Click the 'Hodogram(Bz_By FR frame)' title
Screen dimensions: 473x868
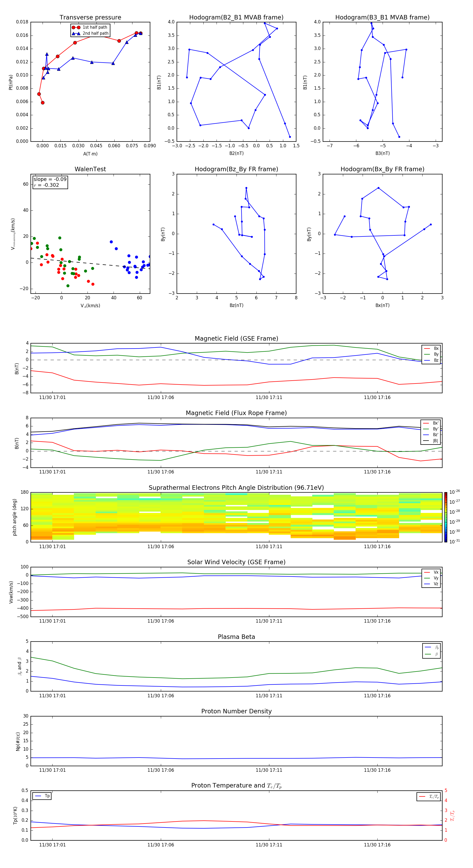point(236,169)
